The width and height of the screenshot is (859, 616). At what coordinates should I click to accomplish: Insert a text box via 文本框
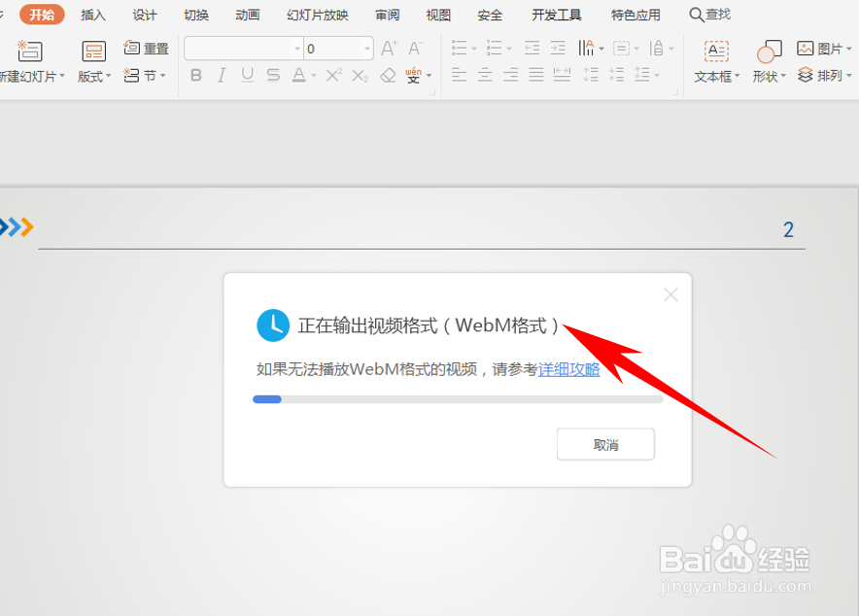click(x=716, y=62)
